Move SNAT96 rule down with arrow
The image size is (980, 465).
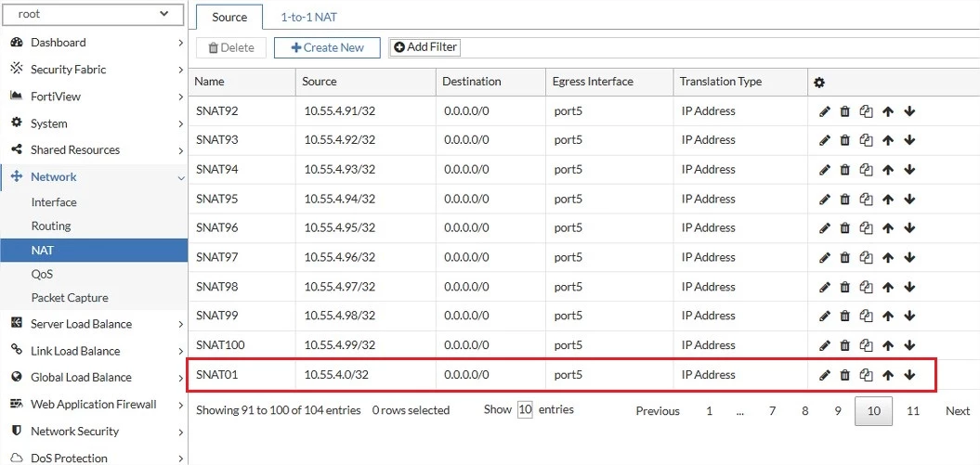(x=909, y=228)
